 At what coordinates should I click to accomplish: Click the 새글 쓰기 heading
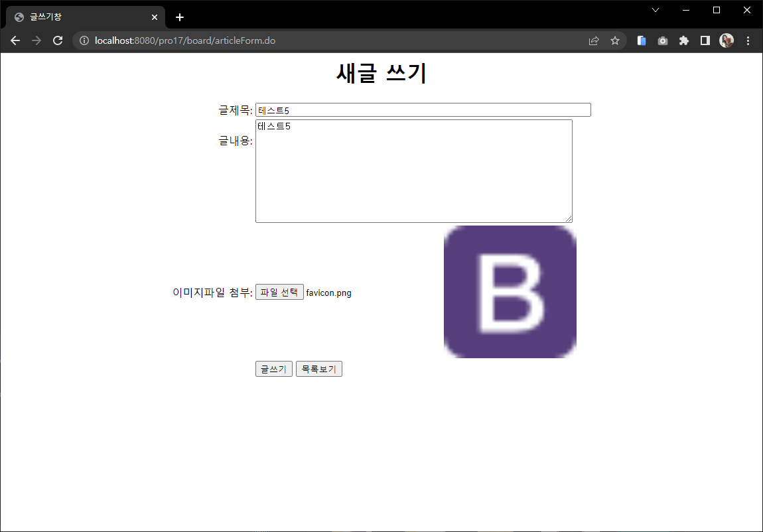coord(381,74)
